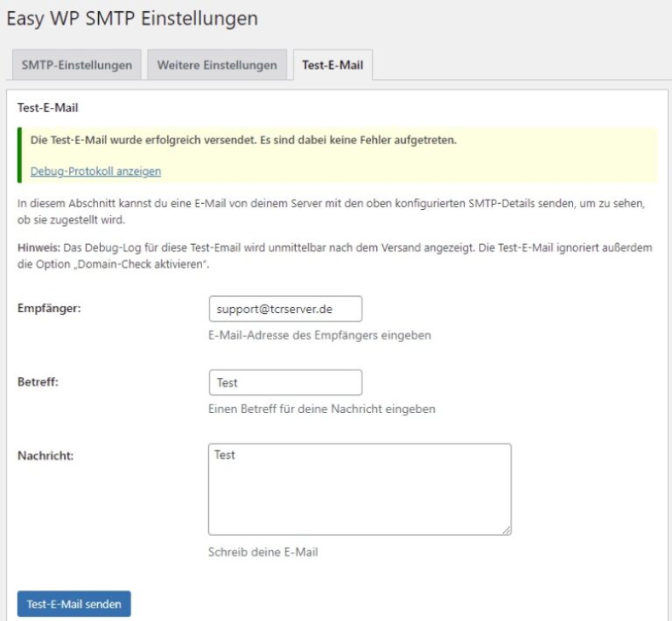Image resolution: width=672 pixels, height=621 pixels.
Task: Click the Nachricht textarea resize handle
Action: [x=506, y=530]
